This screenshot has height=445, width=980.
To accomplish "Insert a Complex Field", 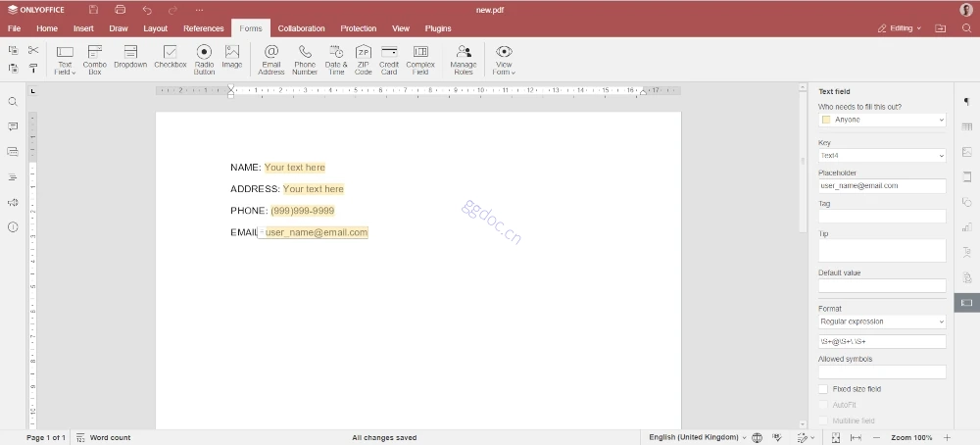I will click(420, 60).
